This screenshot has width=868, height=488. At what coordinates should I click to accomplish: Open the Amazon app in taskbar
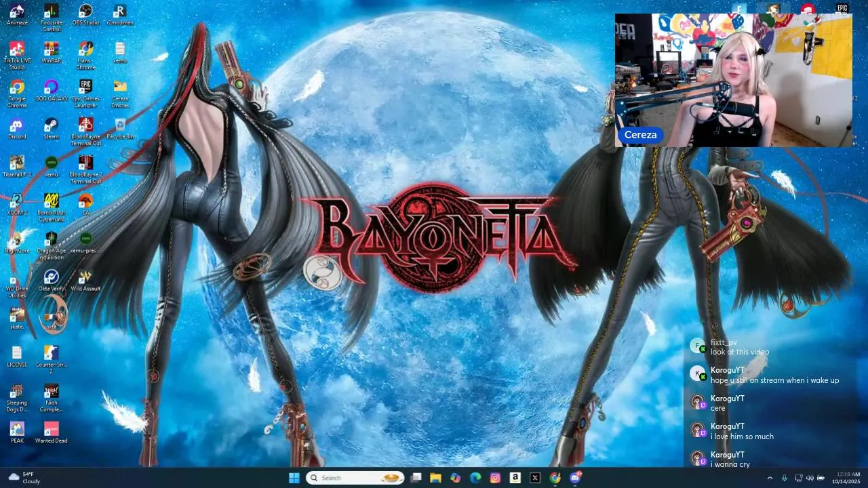pyautogui.click(x=515, y=478)
